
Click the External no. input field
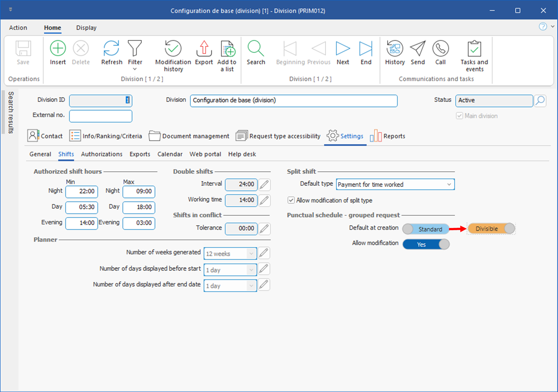[x=100, y=116]
